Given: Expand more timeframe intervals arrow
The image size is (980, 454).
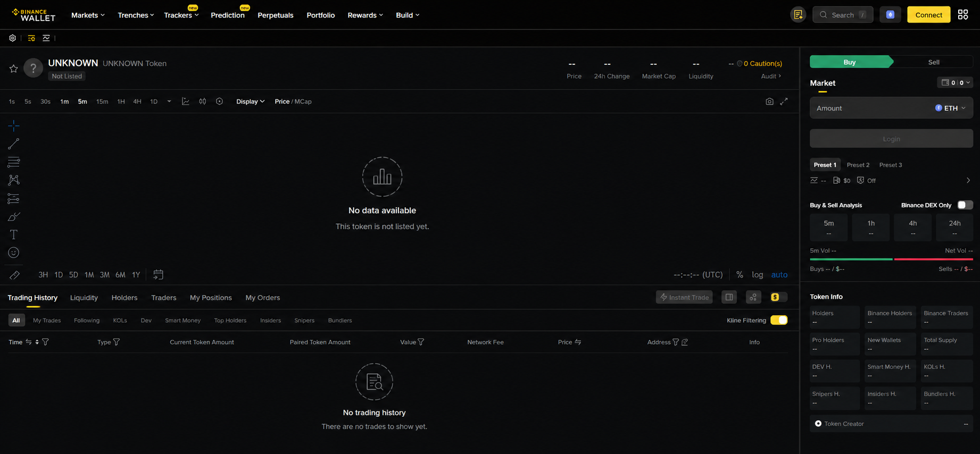Looking at the screenshot, I should [x=169, y=102].
